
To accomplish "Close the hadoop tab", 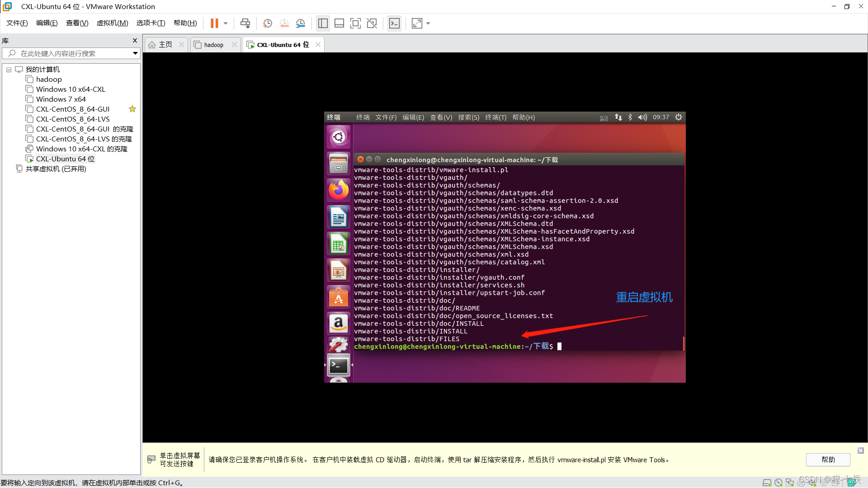I will click(x=234, y=44).
